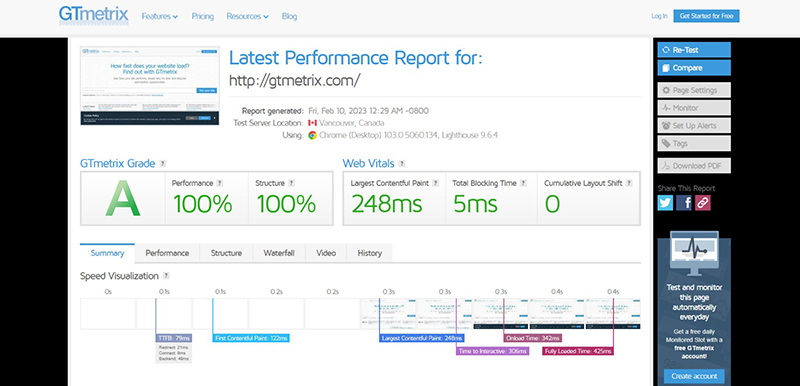Click Largest Contentful Paint: 248ms marker
The height and width of the screenshot is (386, 800).
pos(421,338)
